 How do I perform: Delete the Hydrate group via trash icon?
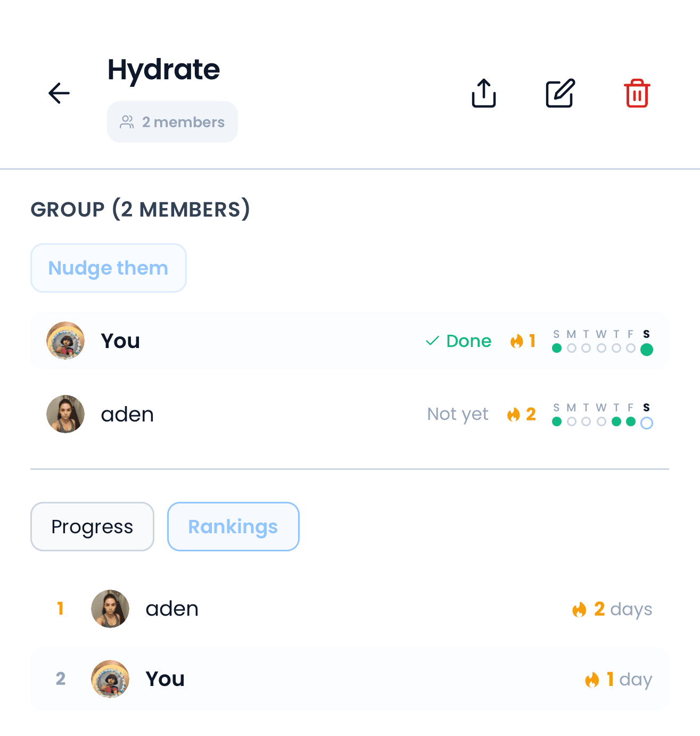click(637, 93)
